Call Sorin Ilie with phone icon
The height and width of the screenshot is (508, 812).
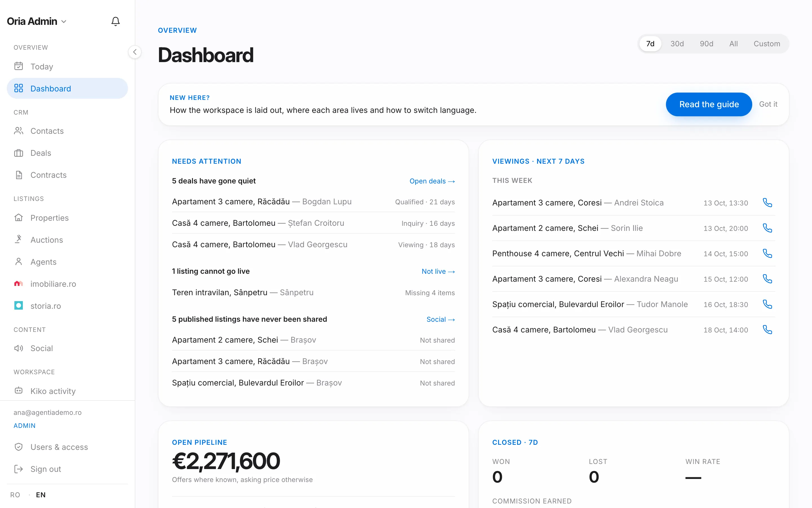click(767, 228)
